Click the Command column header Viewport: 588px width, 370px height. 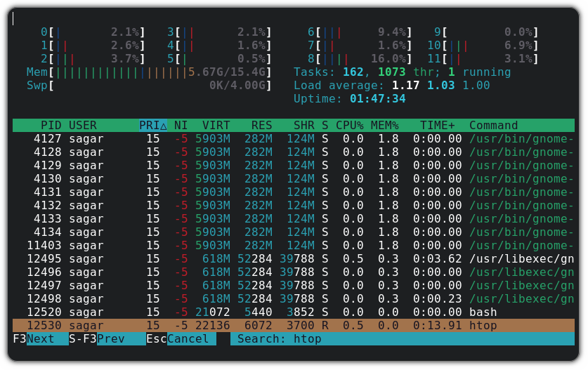(493, 126)
